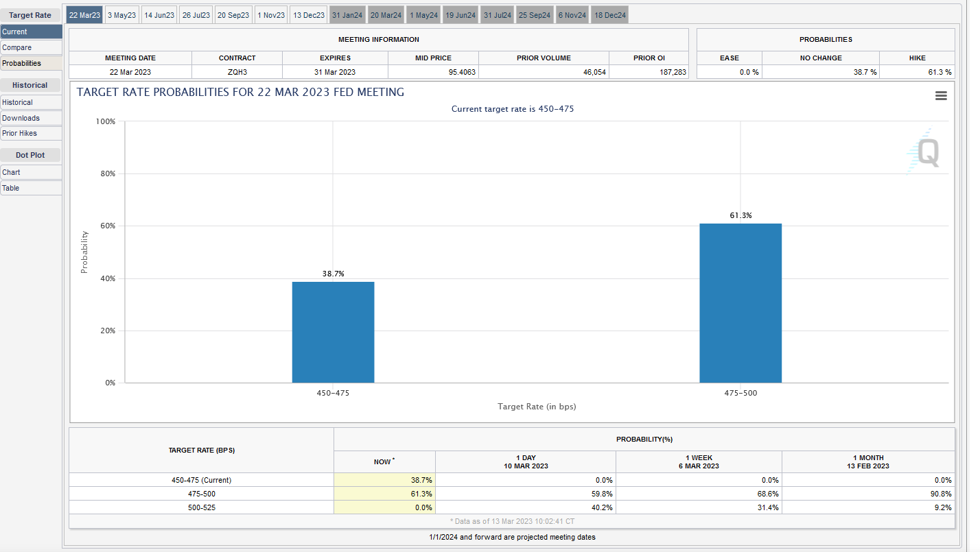This screenshot has width=980, height=552.
Task: Select the 26 Jul23 meeting tab
Action: pos(196,15)
